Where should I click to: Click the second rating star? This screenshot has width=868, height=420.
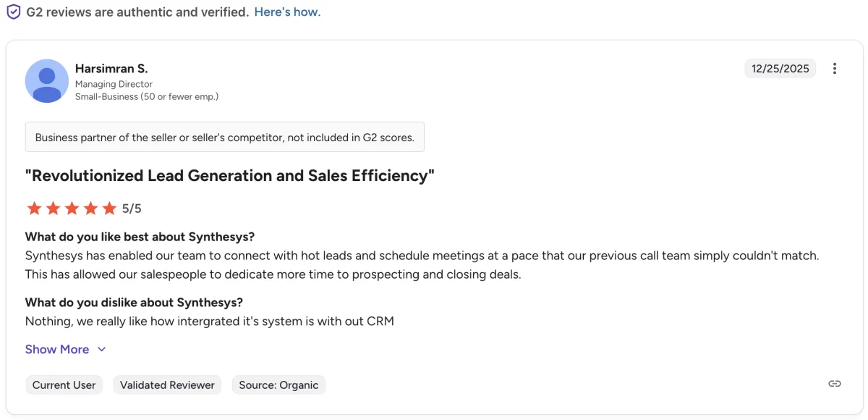53,209
